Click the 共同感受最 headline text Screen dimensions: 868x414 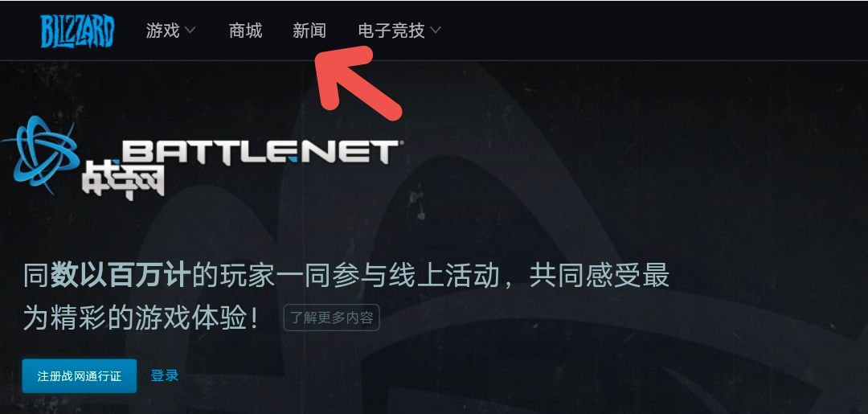point(600,276)
